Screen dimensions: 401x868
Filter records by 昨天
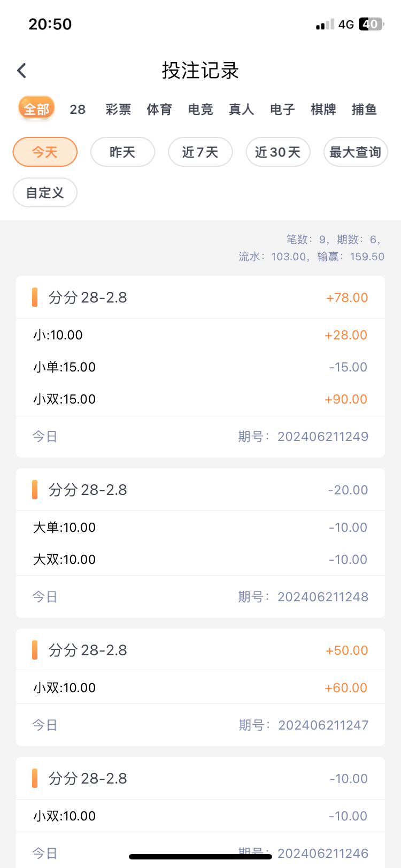122,152
